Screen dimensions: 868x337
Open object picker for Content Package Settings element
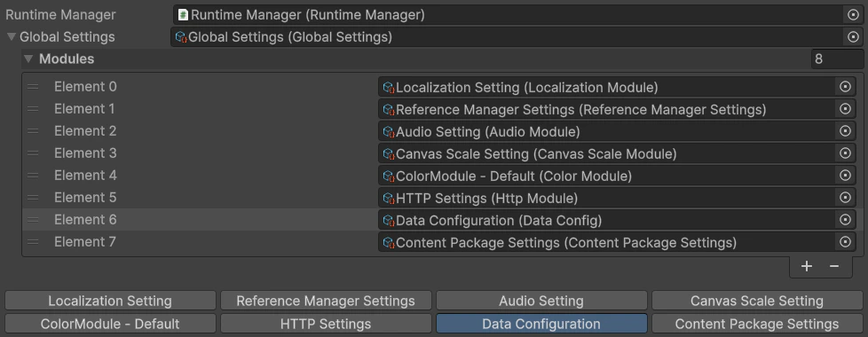coord(845,242)
